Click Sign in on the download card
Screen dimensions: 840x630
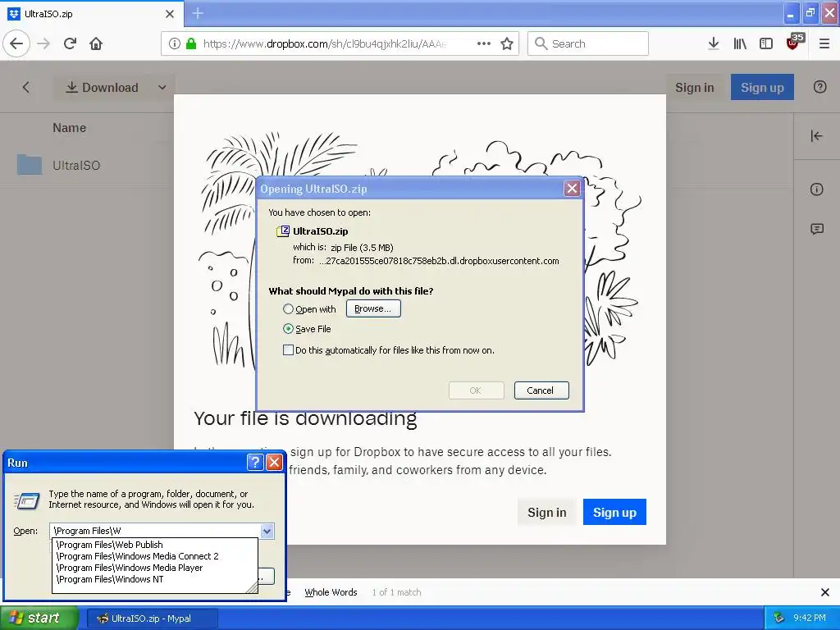pyautogui.click(x=546, y=513)
